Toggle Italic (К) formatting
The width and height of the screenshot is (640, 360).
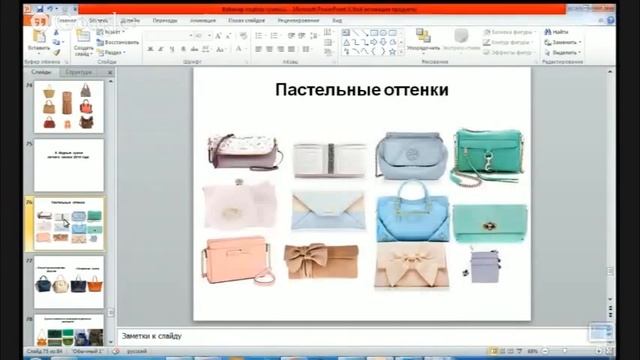coord(161,49)
